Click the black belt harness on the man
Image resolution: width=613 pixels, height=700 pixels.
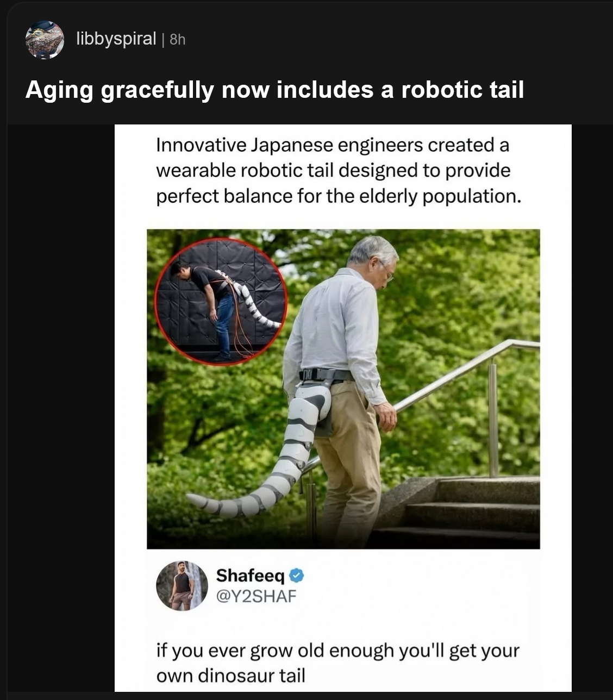tap(326, 374)
